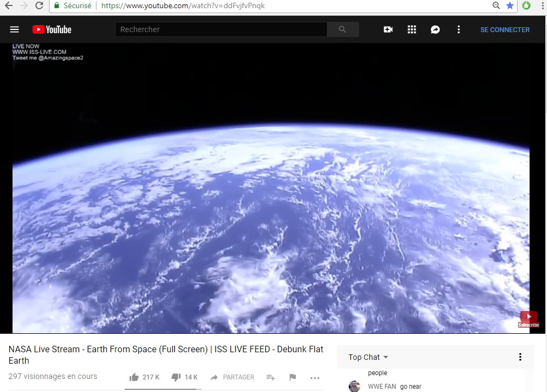Click the live video player
Screen dimensions: 547x392
click(271, 188)
